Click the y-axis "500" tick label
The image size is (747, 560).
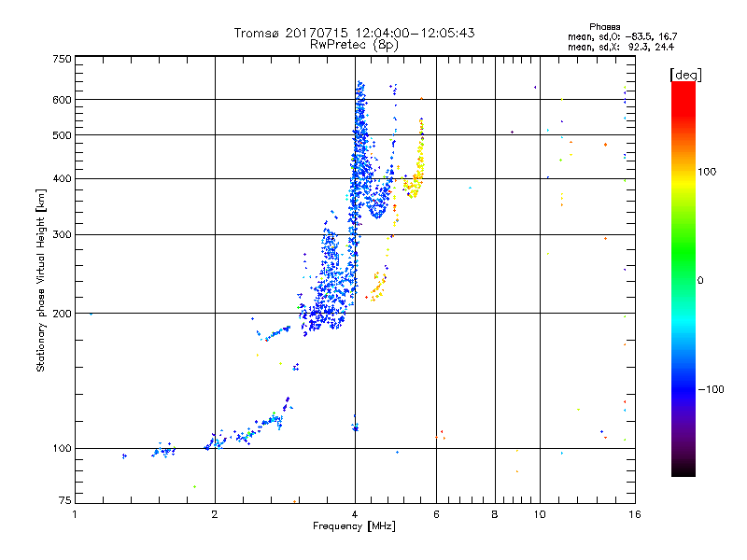tap(62, 135)
